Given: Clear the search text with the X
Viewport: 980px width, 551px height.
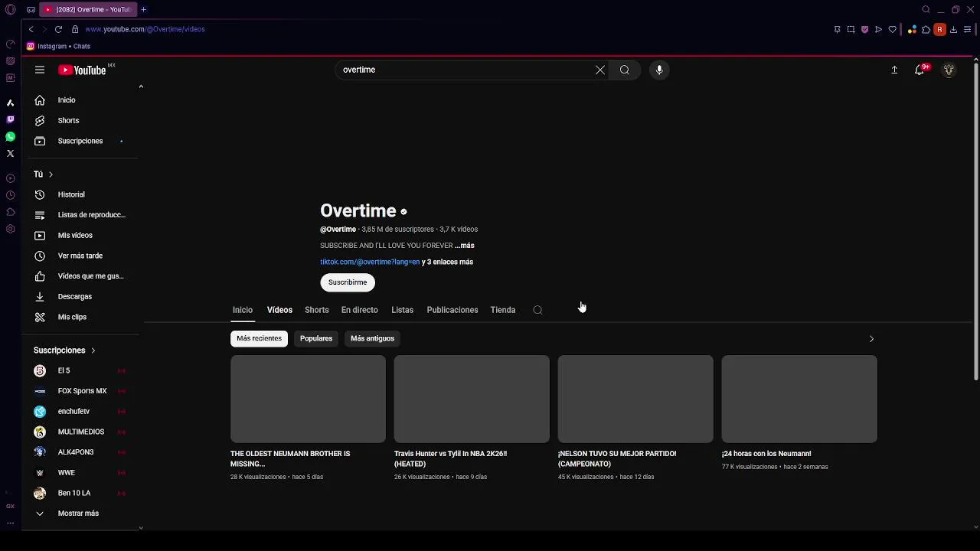Looking at the screenshot, I should (x=600, y=70).
